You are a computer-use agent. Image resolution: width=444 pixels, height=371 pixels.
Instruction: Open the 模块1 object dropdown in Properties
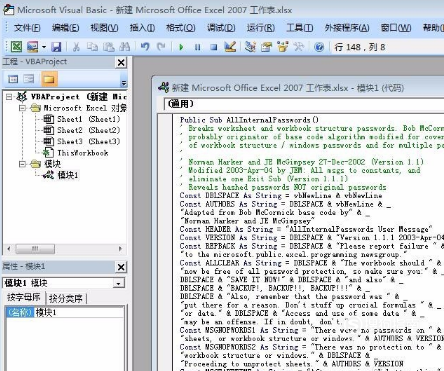pos(118,283)
